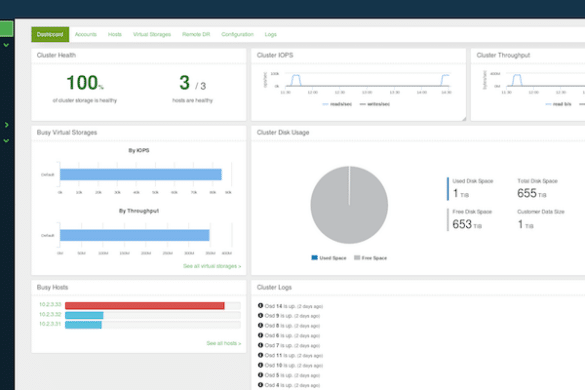585x390 pixels.
Task: Click info icon beside 'Osd 7 is up'
Action: 260,345
